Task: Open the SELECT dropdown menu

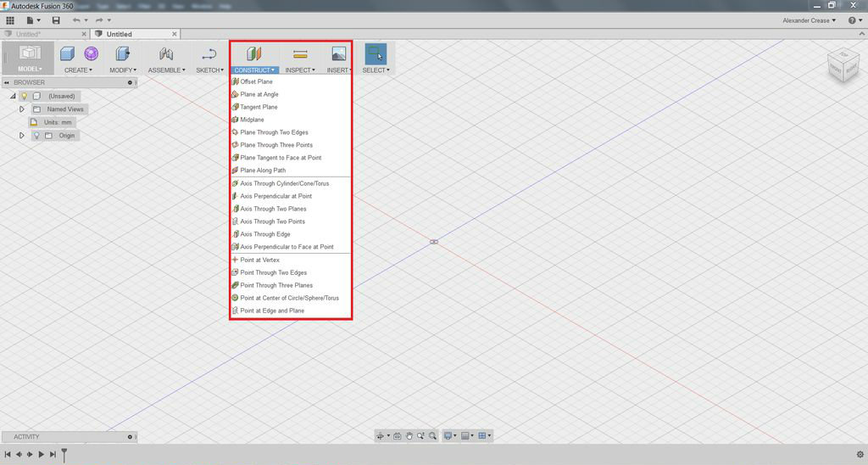Action: click(376, 70)
